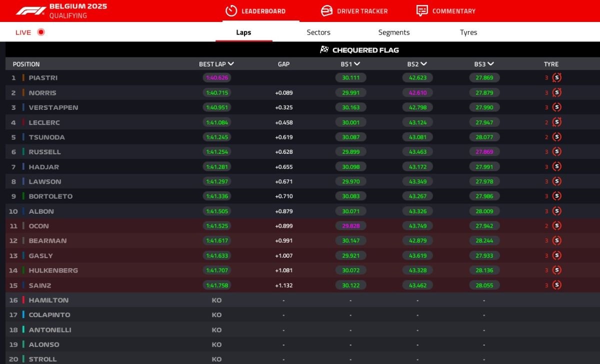This screenshot has width=600, height=364.
Task: Click the Leaderboard stopwatch icon
Action: (231, 11)
